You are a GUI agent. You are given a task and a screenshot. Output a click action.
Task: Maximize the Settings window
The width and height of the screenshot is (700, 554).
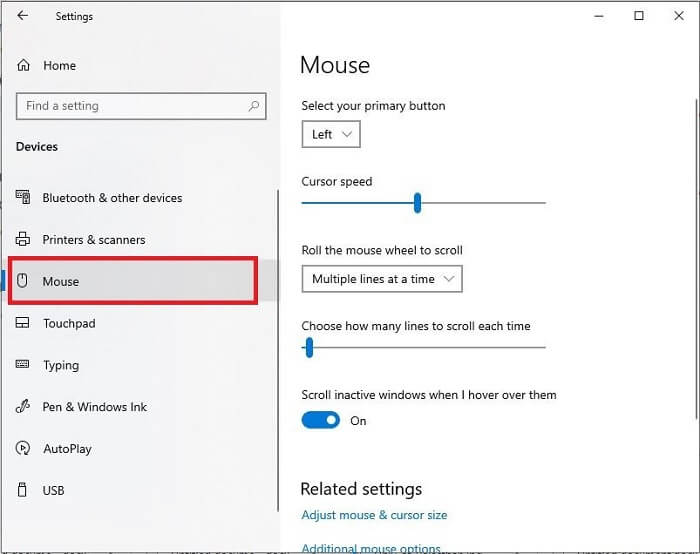[x=639, y=16]
